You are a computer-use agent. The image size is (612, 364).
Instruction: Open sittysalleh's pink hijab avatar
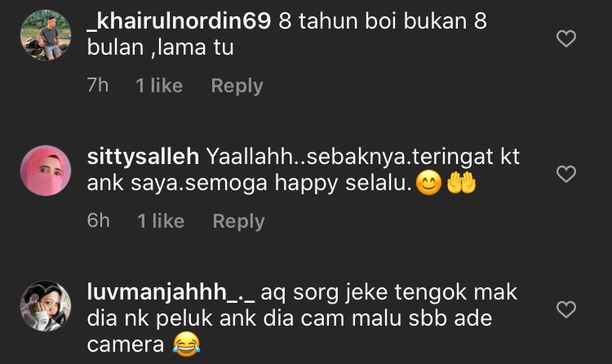46,171
